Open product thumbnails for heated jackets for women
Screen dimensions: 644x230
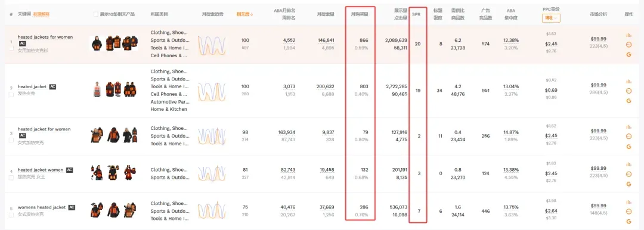pos(114,43)
